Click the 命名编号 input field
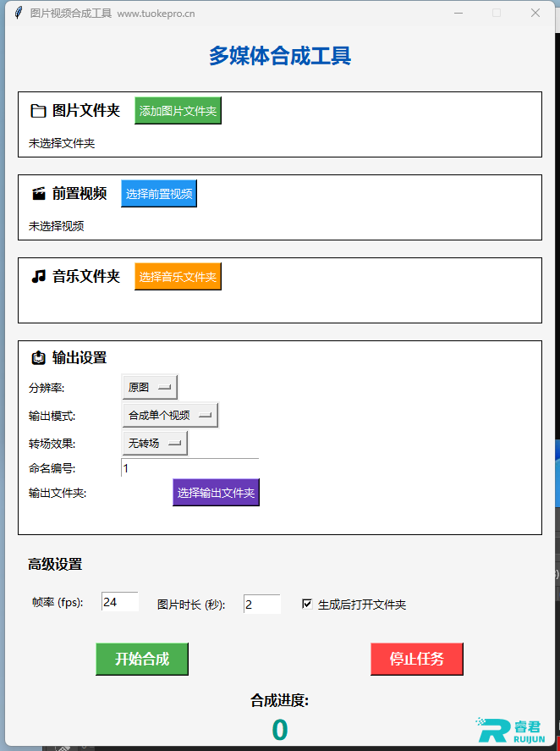Screen dimensions: 560x751 pyautogui.click(x=190, y=468)
